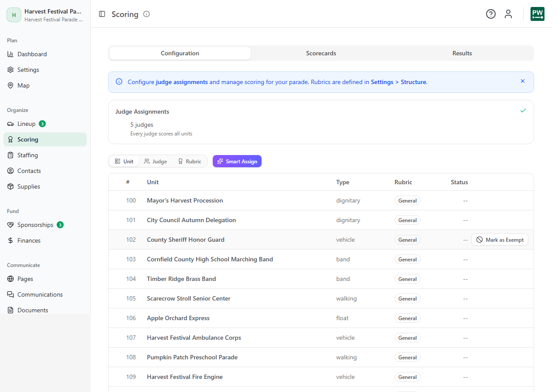Open Documents in the sidebar
The height and width of the screenshot is (392, 558).
tap(45, 310)
